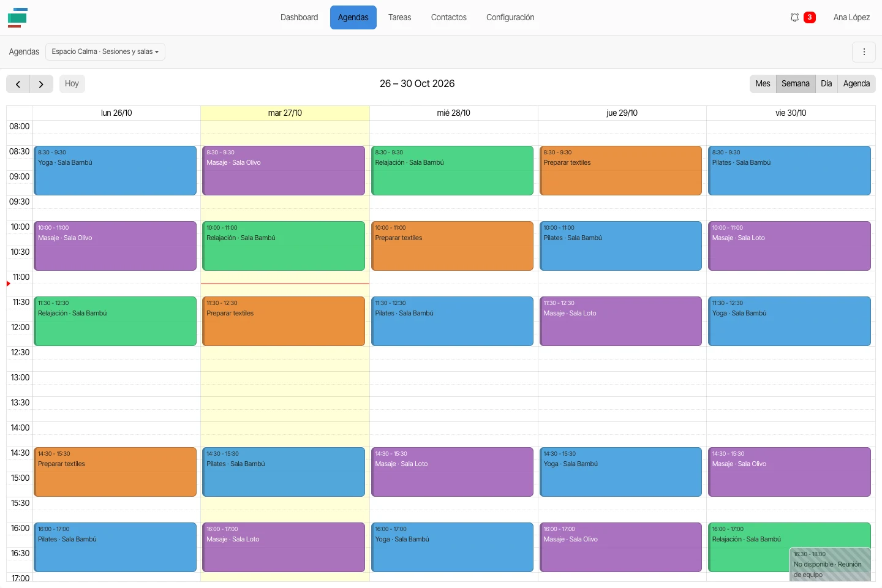Go to the next week
882x588 pixels.
pos(41,84)
